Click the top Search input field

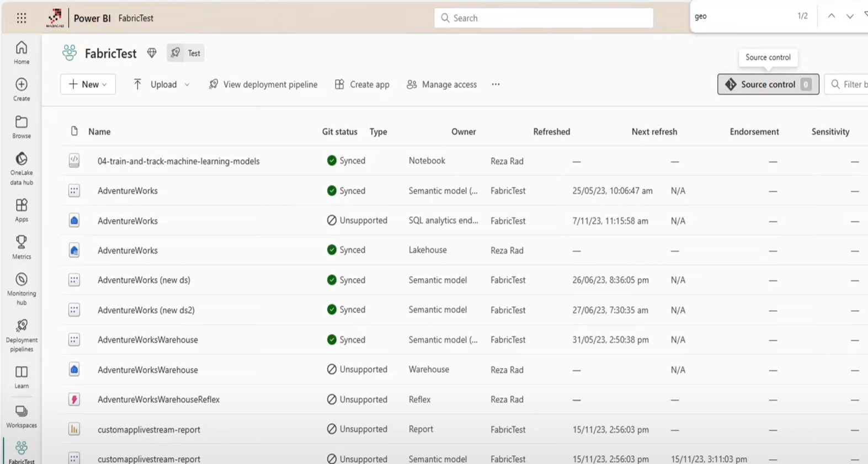coord(544,18)
